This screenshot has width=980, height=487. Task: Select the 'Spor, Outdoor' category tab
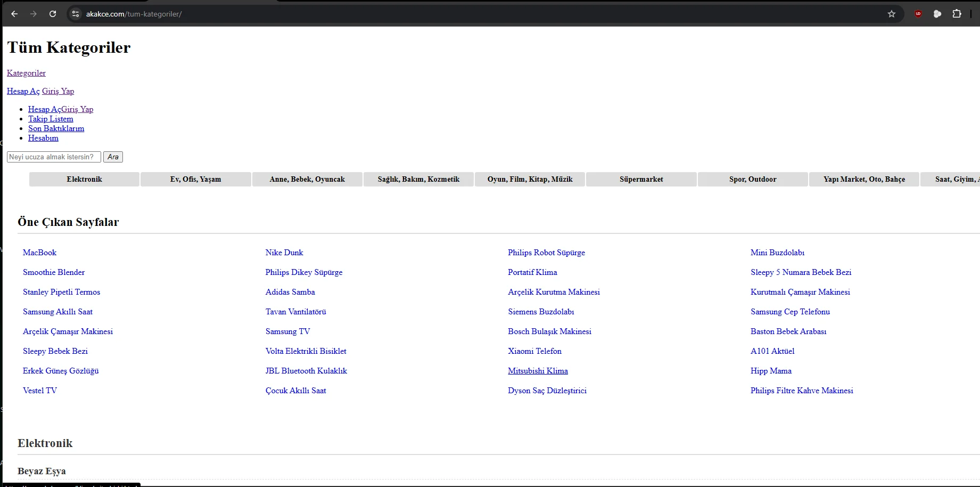(753, 179)
